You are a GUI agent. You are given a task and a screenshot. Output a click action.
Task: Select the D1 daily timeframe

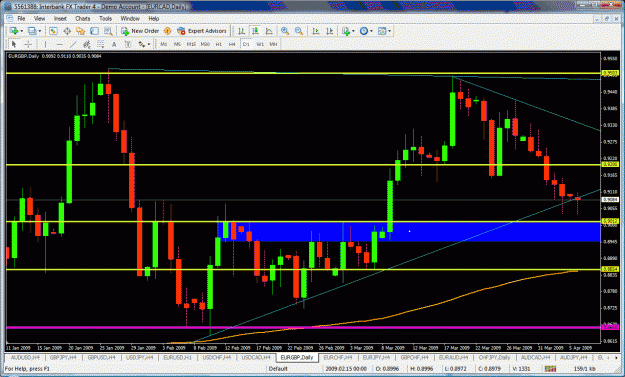(246, 44)
